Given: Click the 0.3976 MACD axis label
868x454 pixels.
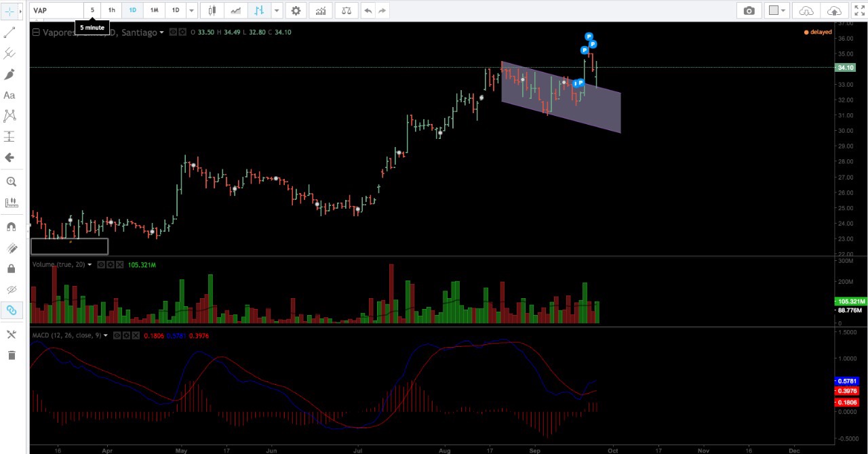Looking at the screenshot, I should [x=848, y=391].
